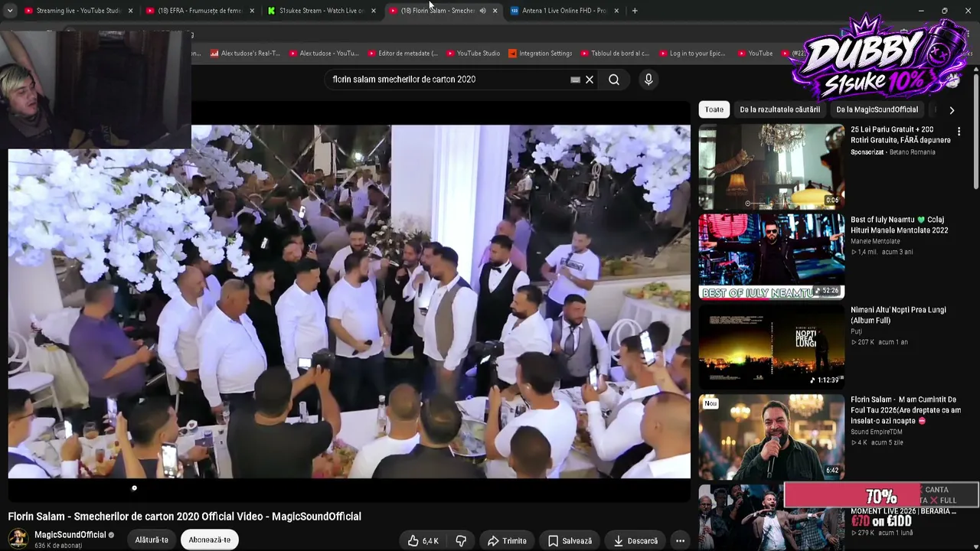This screenshot has height=551, width=980.
Task: Open a new browser tab
Action: [635, 11]
